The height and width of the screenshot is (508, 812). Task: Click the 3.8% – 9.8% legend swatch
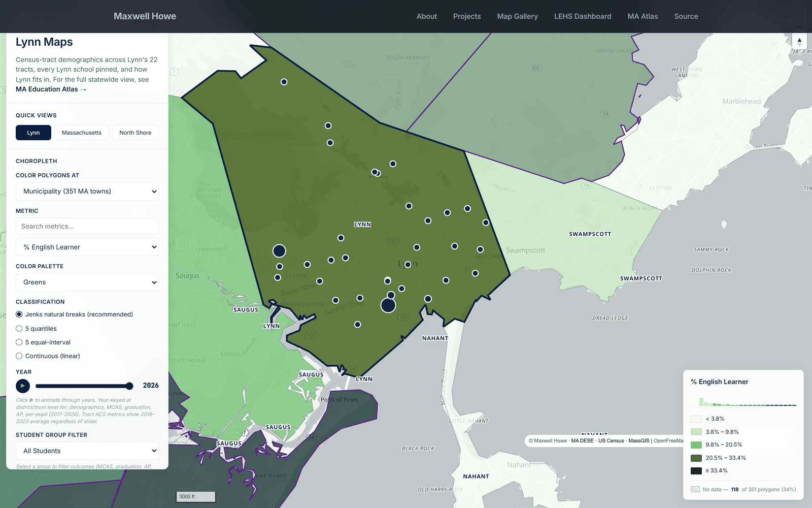pyautogui.click(x=696, y=432)
